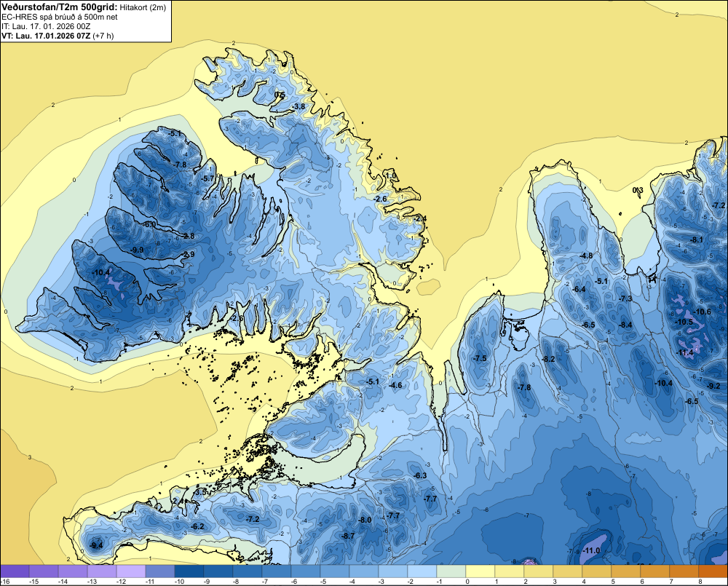Click the line 'EC-HRES spá brúuð á 500m net'
Screen dimensions: 728x586
[x=60, y=17]
